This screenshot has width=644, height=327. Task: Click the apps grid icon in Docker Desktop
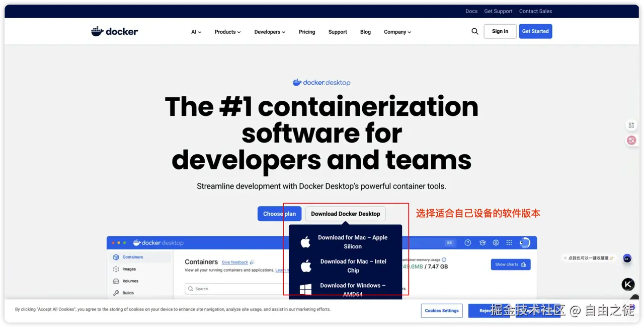(x=509, y=243)
